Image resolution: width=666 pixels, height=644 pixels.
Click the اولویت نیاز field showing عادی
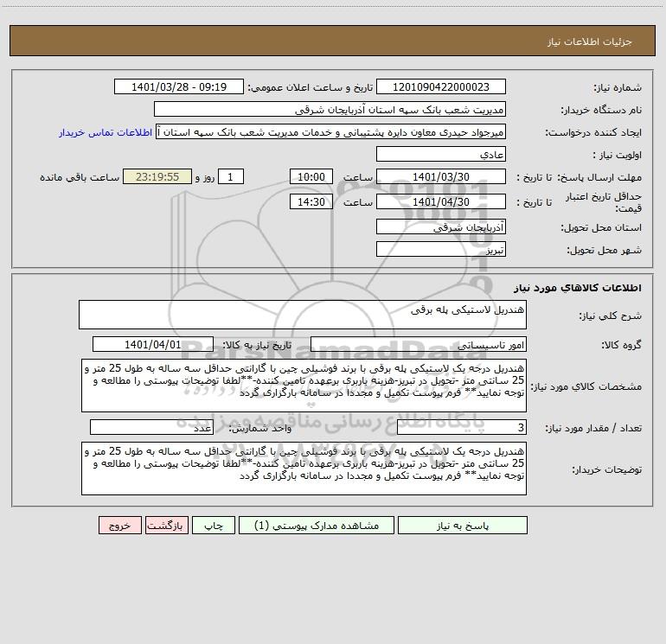tap(441, 155)
